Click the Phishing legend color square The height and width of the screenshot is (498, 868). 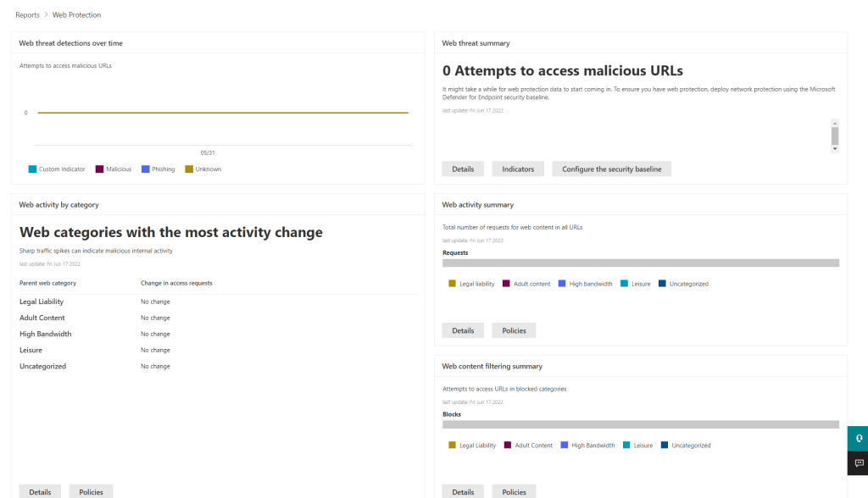point(146,169)
